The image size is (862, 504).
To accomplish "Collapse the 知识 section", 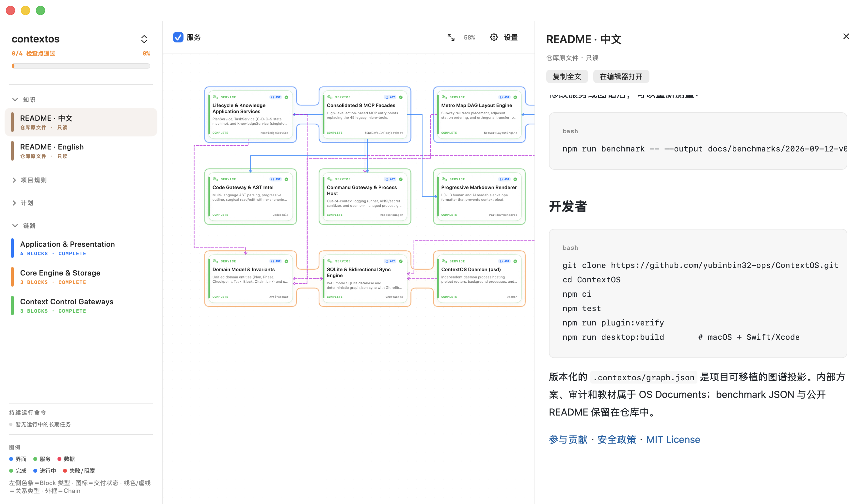I will tap(15, 100).
